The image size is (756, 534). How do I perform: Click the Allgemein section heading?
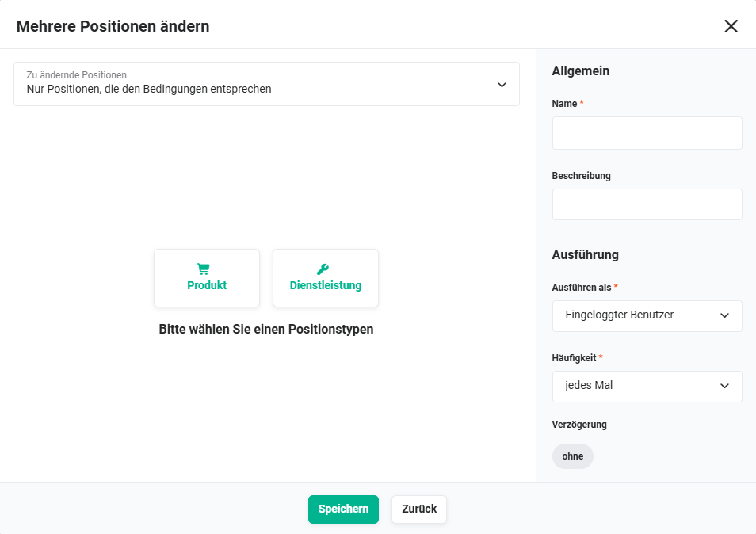[581, 71]
